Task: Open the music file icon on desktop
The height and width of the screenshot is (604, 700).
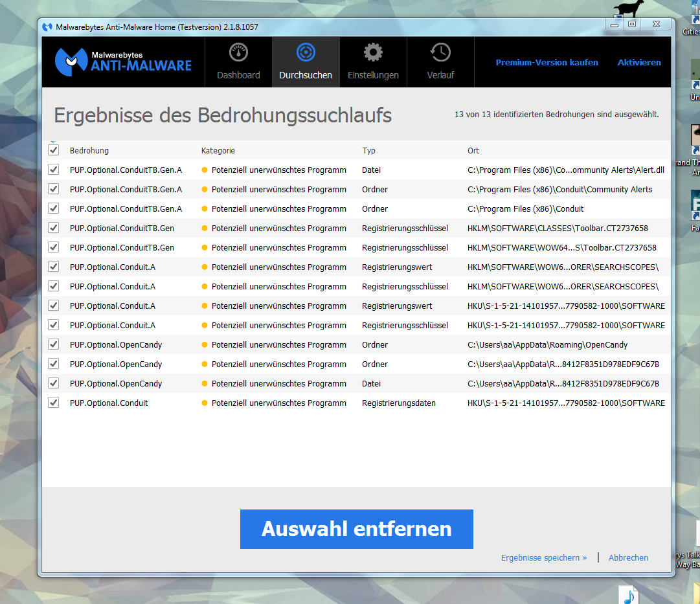Action: pos(629,595)
